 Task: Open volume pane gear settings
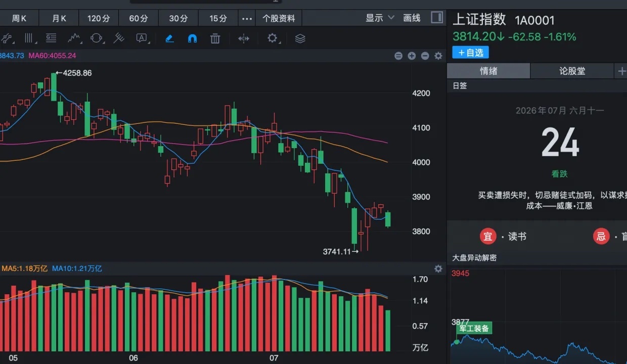click(x=438, y=268)
